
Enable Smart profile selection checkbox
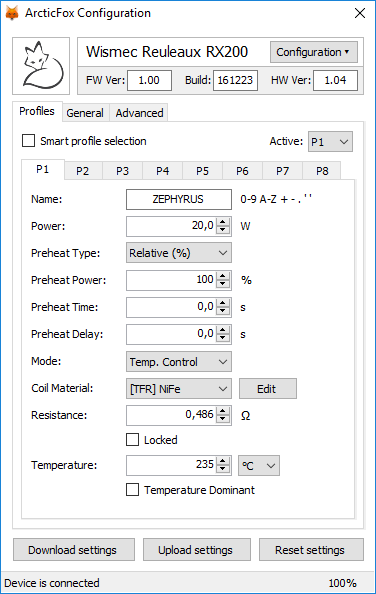coord(28,141)
